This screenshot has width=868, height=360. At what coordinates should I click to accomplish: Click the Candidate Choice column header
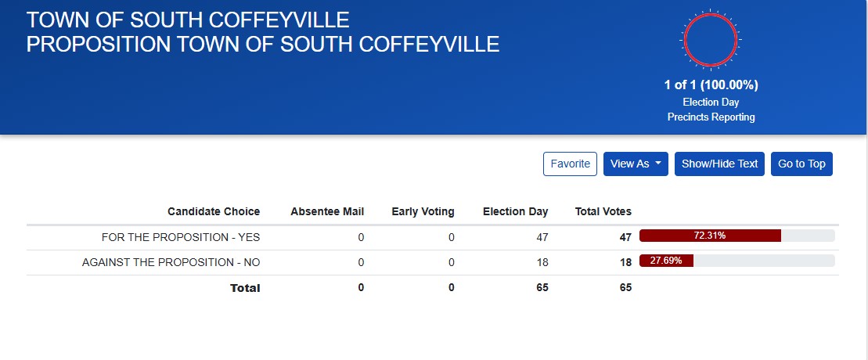click(x=214, y=211)
